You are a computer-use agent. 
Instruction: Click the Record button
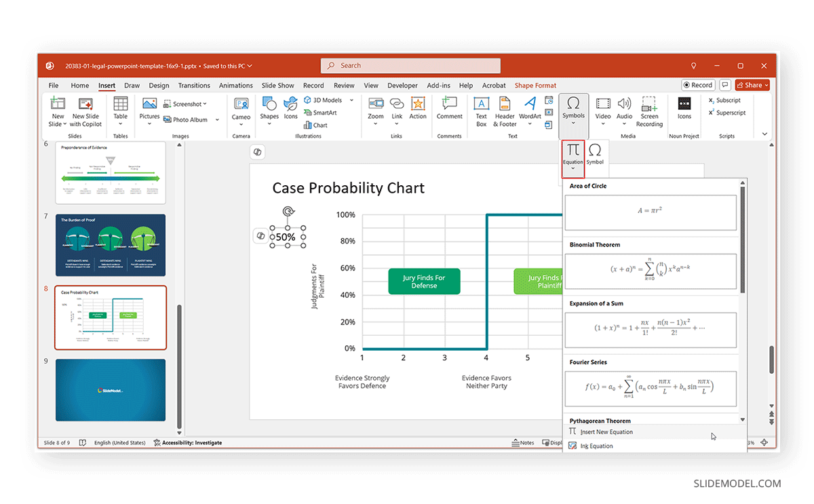coord(698,85)
